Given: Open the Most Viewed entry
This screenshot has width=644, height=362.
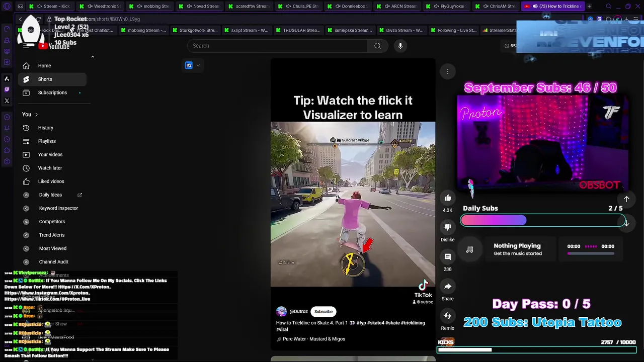Looking at the screenshot, I should coord(52,248).
